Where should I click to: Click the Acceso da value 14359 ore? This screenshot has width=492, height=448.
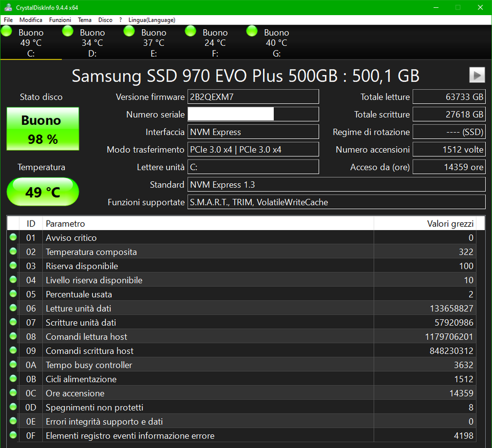click(449, 167)
